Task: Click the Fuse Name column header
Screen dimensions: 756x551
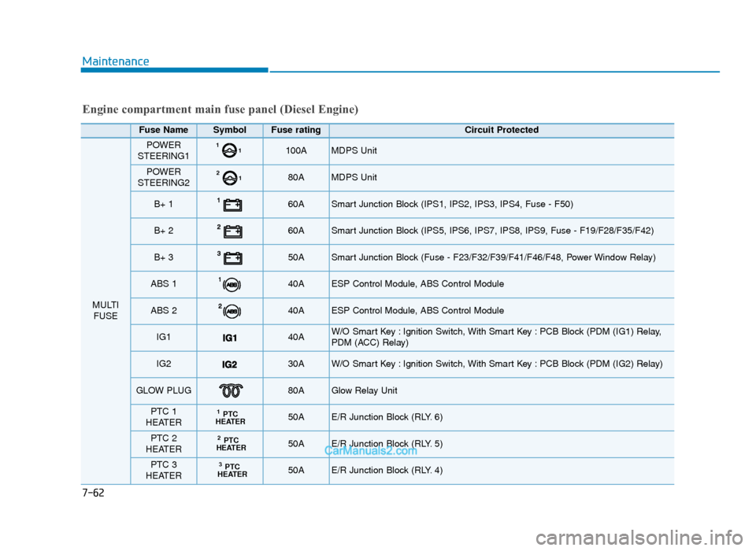Action: (x=164, y=130)
